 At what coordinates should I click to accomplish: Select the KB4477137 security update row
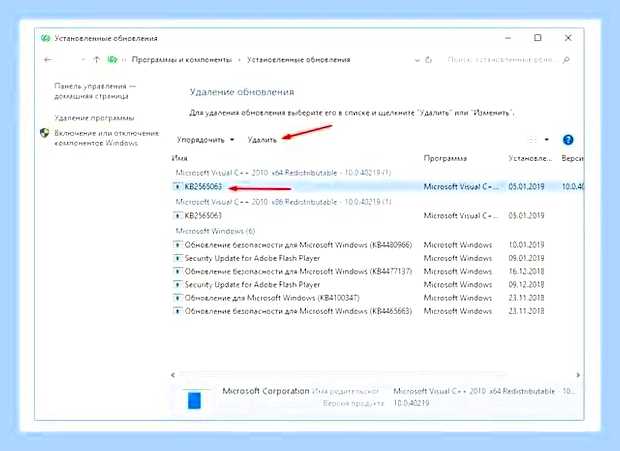pos(378,272)
